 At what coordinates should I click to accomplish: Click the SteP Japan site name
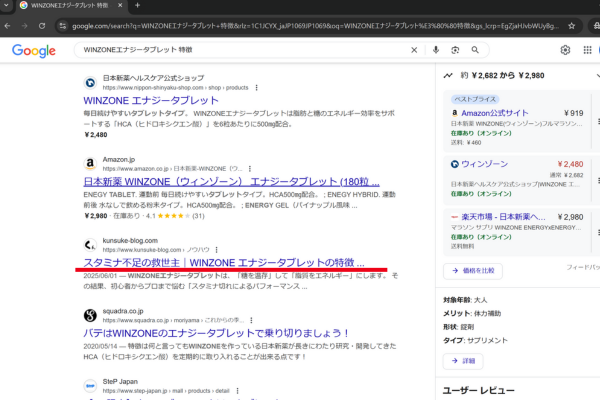(120, 382)
